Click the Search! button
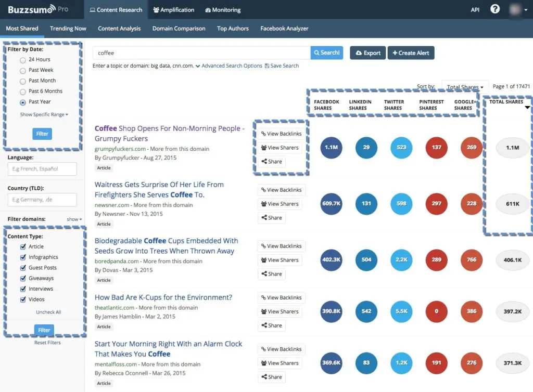The width and height of the screenshot is (533, 392). pyautogui.click(x=327, y=53)
